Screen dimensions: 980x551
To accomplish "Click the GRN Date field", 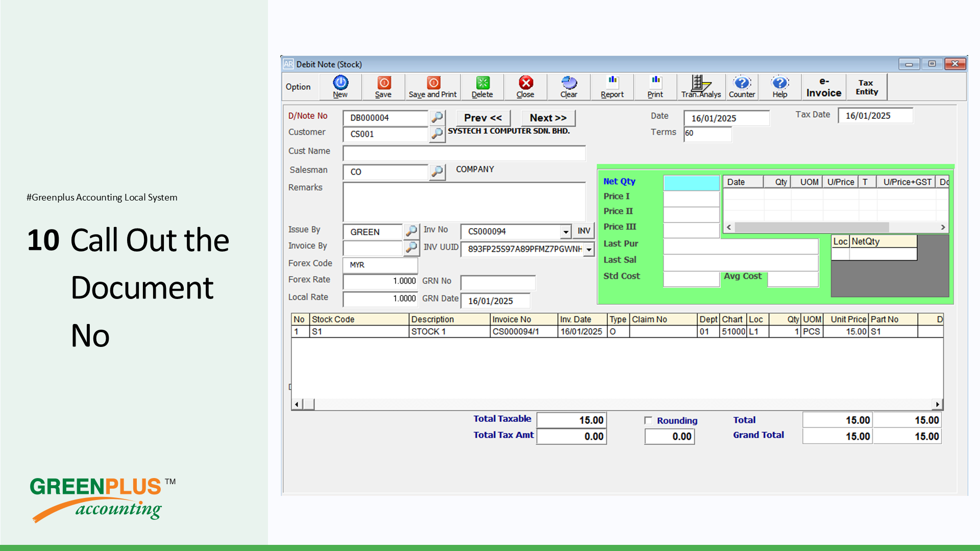I will click(x=496, y=301).
